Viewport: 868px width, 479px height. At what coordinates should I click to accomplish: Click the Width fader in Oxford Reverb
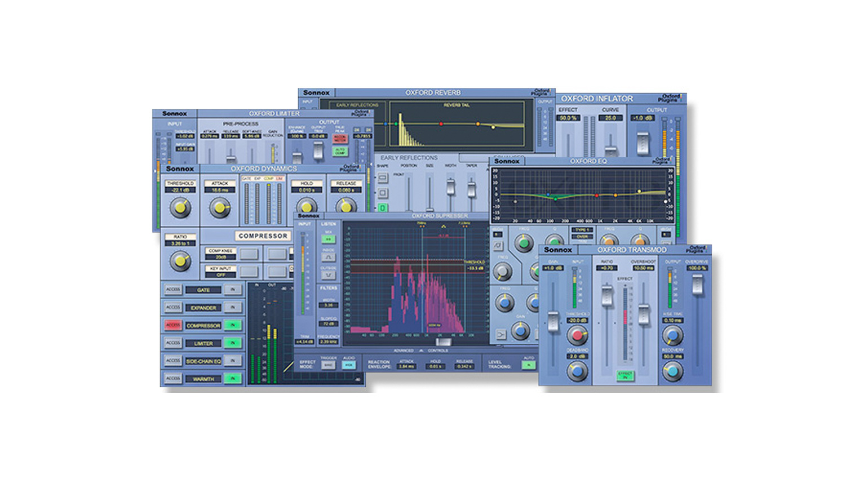450,186
